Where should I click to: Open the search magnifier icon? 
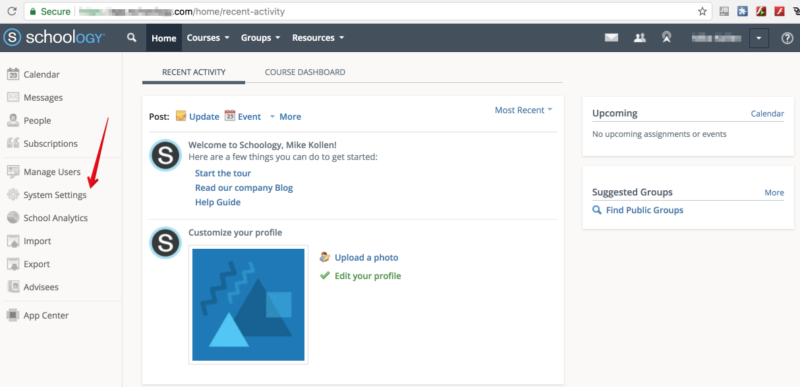[132, 37]
